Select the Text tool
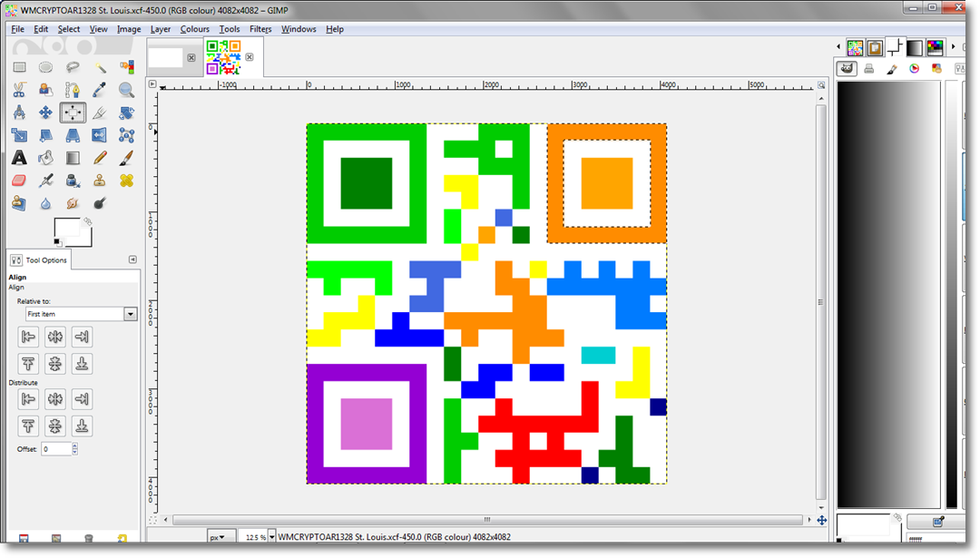The width and height of the screenshot is (980, 558). click(19, 158)
